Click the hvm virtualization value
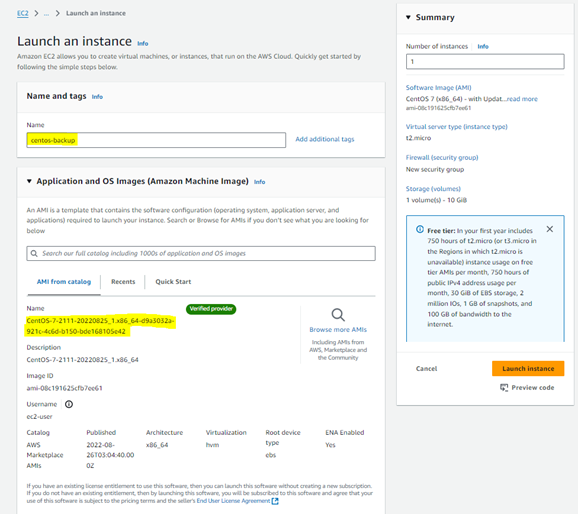578x514 pixels. point(212,445)
